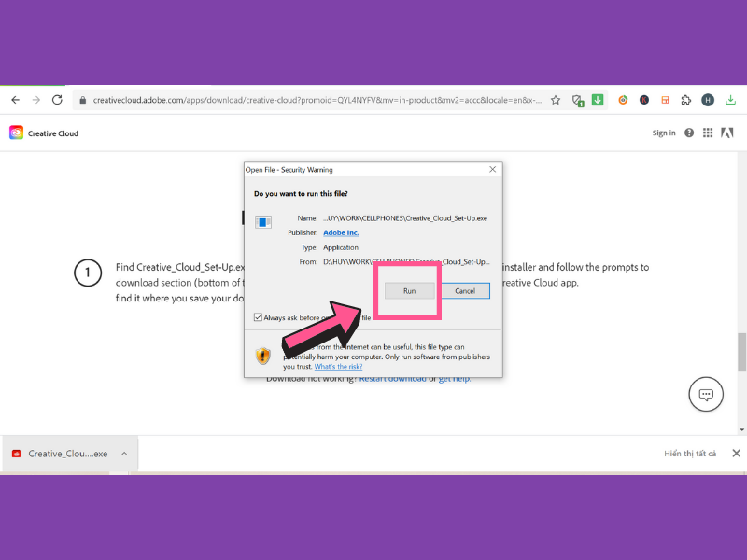Image resolution: width=747 pixels, height=560 pixels.
Task: Click the Creative Cloud logo icon
Action: (16, 133)
